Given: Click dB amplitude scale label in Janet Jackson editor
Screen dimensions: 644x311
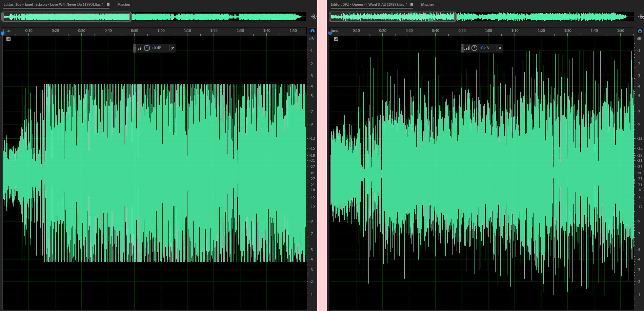Looking at the screenshot, I should click(x=311, y=39).
